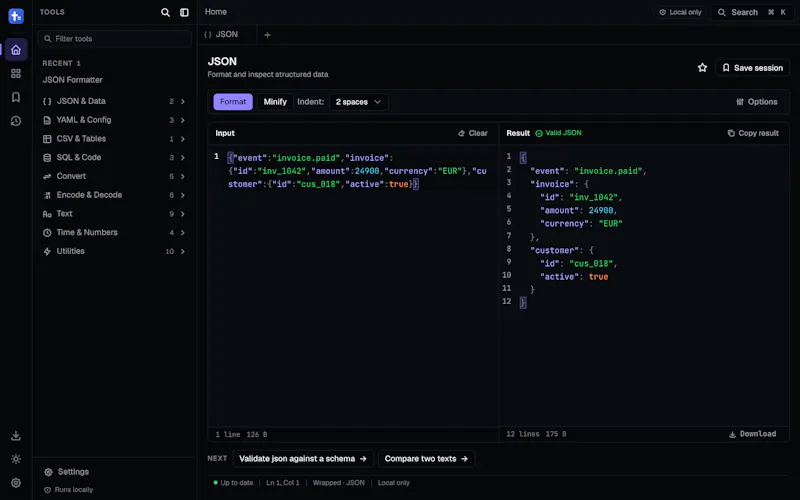Click inside the Input JSON editor
The height and width of the screenshot is (500, 800).
coord(353,286)
